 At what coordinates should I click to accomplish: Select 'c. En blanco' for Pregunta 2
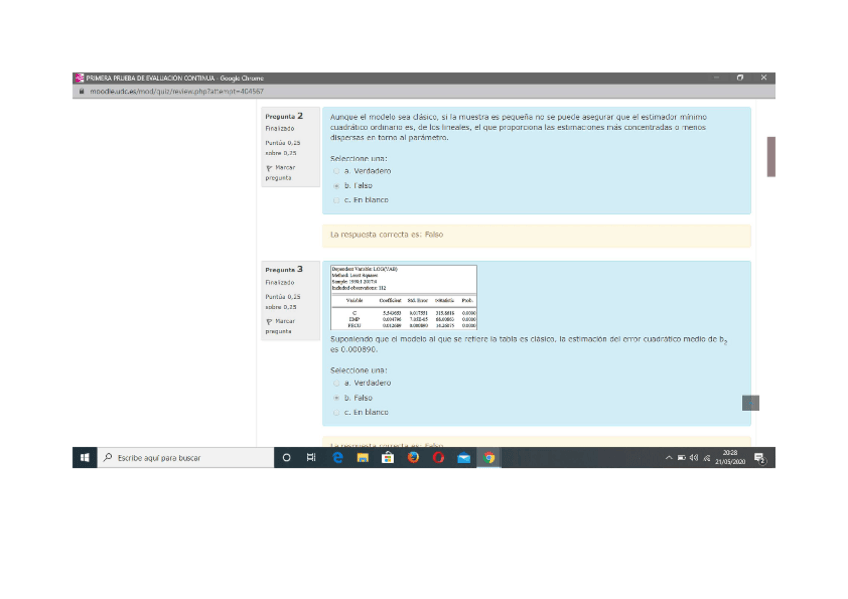[x=337, y=200]
